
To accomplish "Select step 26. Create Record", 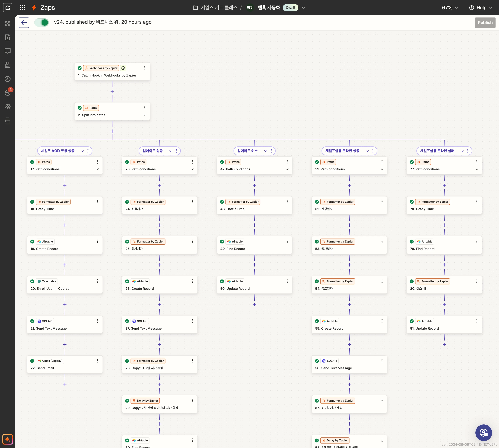I will coord(160,285).
